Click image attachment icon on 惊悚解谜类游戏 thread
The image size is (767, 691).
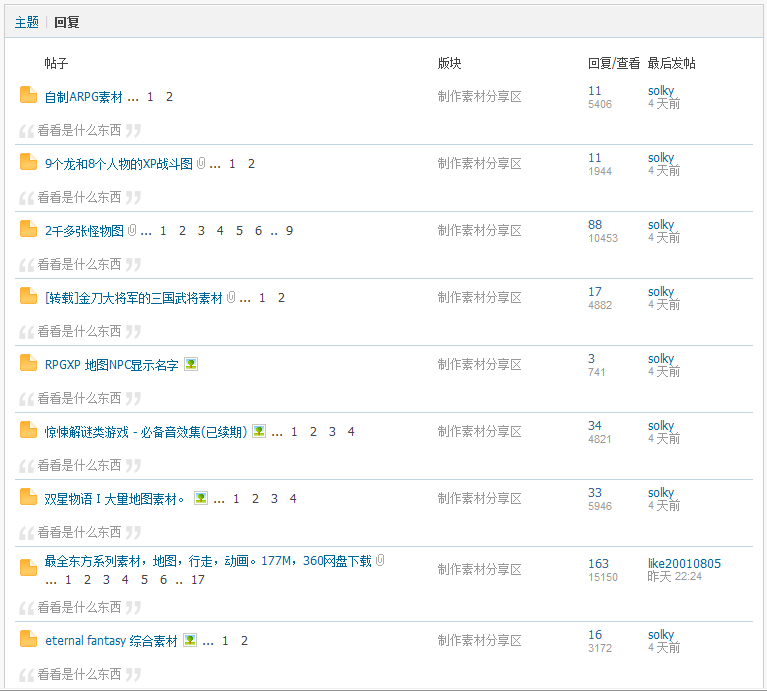[x=259, y=431]
